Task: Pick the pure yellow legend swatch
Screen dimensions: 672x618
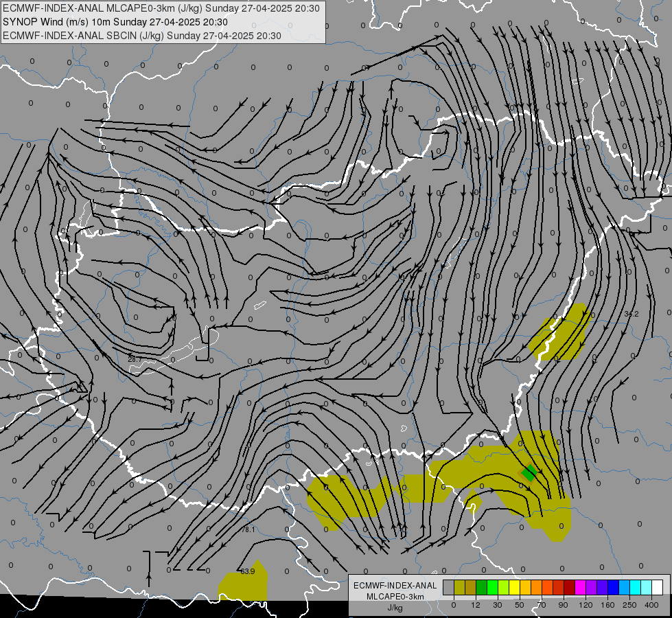Action: (514, 588)
